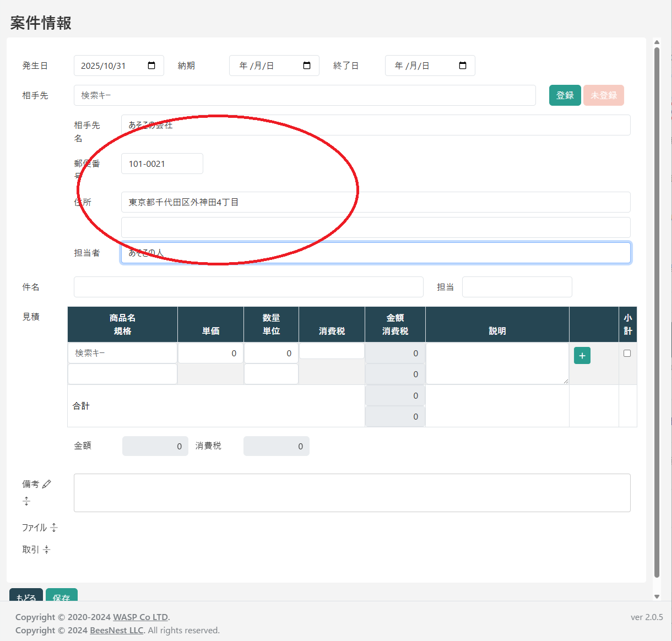This screenshot has width=672, height=641.
Task: Select the 未登録 button
Action: [603, 95]
